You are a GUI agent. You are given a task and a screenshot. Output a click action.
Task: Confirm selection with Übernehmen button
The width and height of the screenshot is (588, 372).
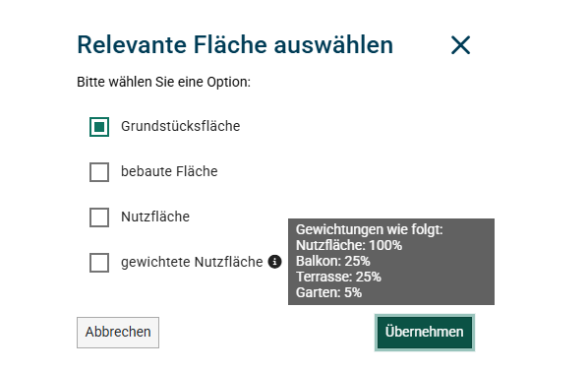(425, 333)
